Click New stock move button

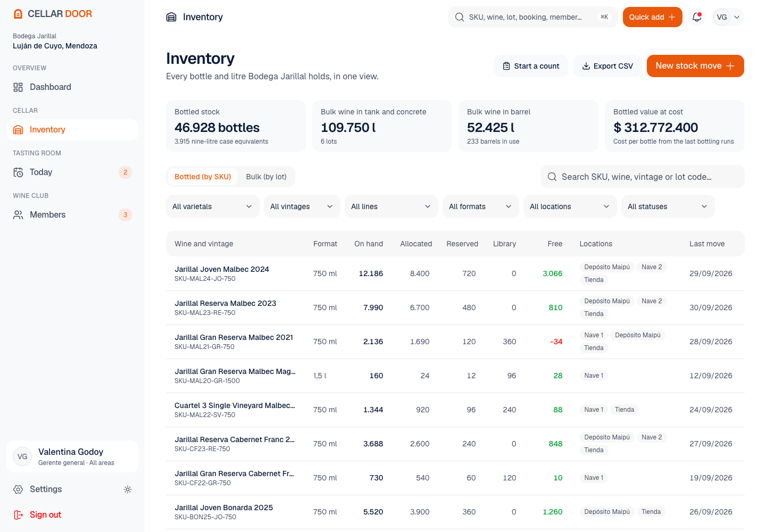tap(695, 66)
